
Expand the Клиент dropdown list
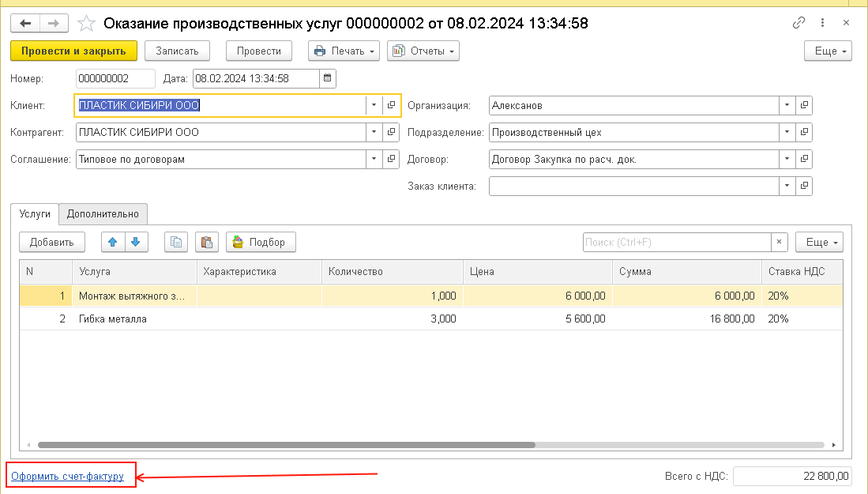[x=373, y=105]
